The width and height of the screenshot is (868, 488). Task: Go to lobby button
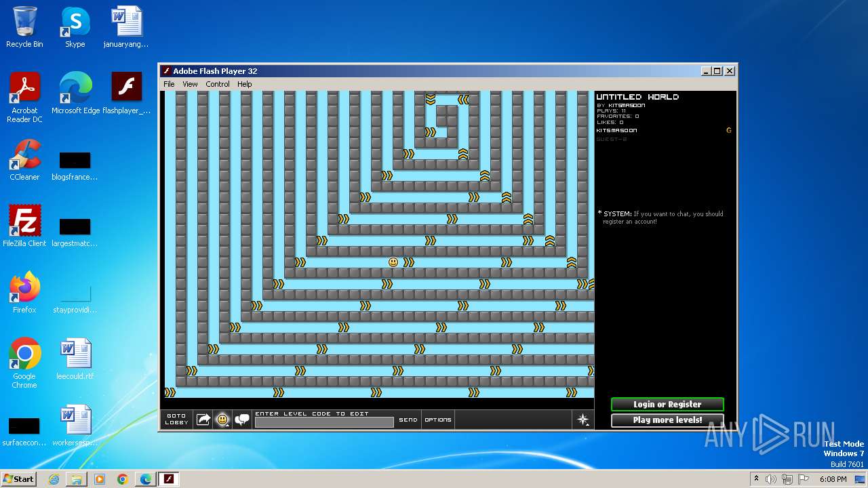tap(176, 420)
